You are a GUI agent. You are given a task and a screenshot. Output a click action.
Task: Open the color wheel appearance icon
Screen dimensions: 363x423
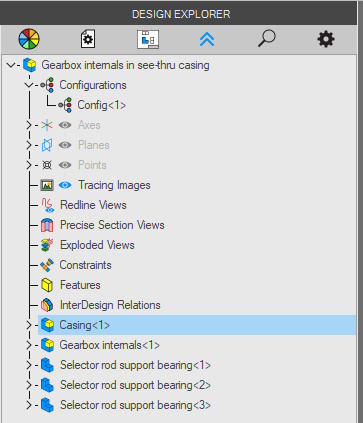point(29,39)
